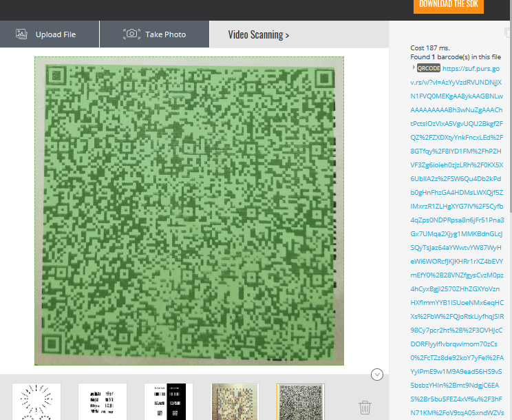Click the scanned QR code image

click(189, 211)
